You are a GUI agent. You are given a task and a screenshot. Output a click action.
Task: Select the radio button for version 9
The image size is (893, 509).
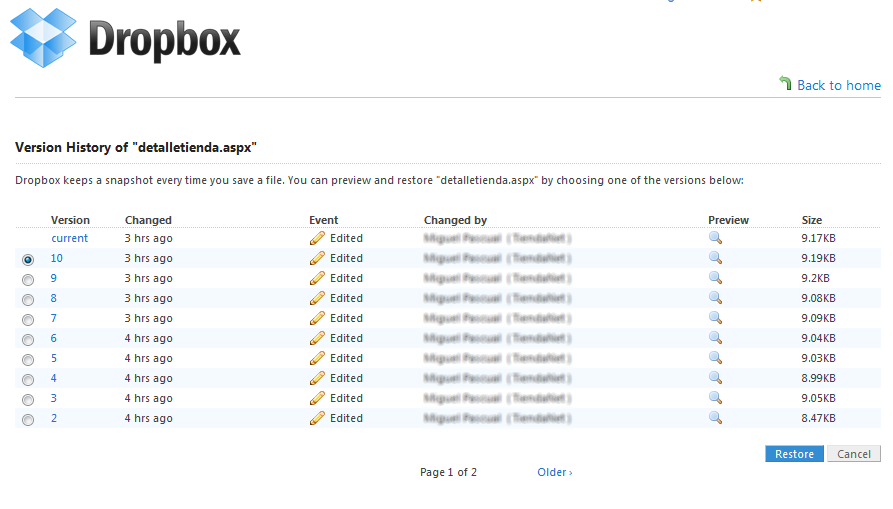(28, 280)
